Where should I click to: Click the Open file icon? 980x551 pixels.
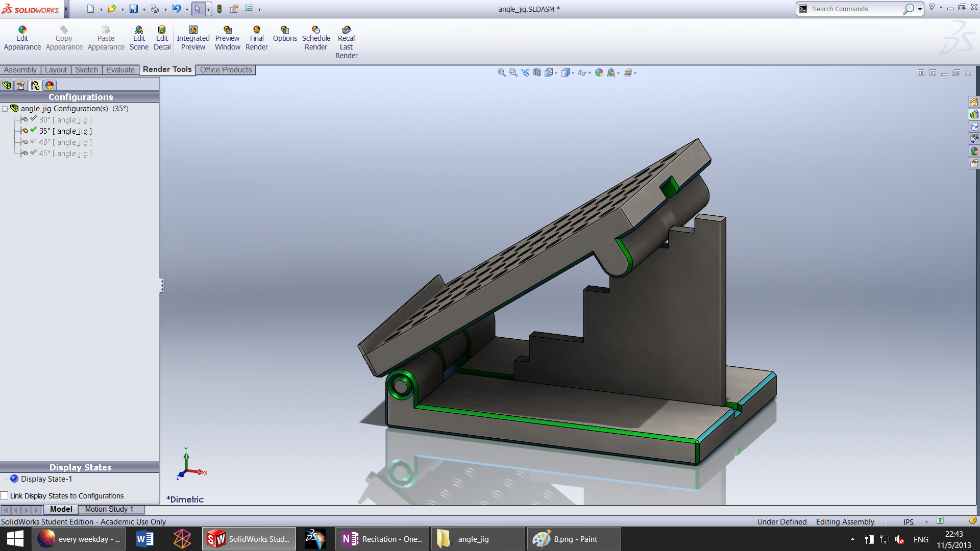click(x=112, y=9)
